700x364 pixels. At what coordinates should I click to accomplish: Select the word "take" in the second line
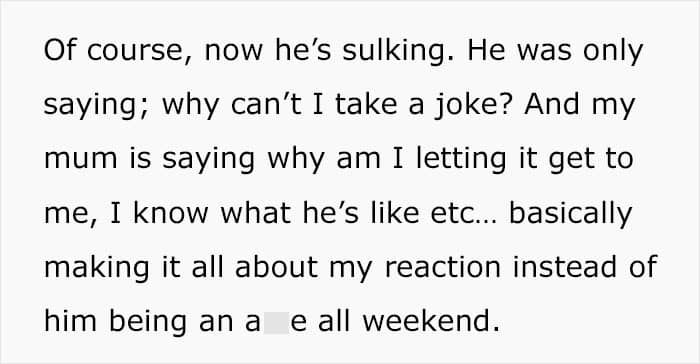(366, 106)
